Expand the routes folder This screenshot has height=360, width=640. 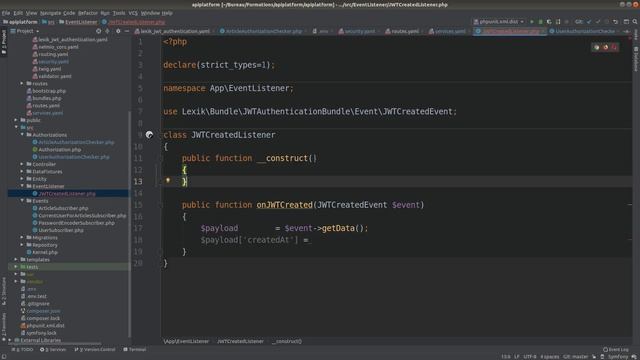[x=22, y=83]
